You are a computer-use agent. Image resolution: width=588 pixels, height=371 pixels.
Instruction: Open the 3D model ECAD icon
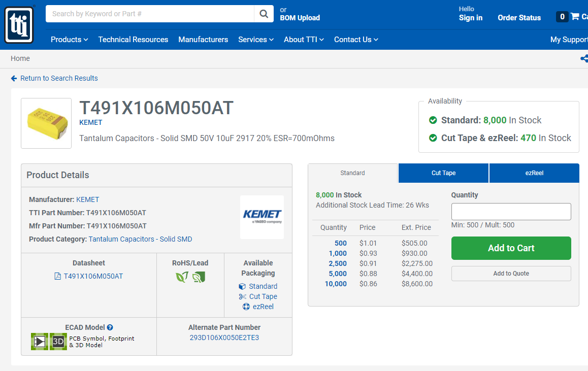coord(58,342)
